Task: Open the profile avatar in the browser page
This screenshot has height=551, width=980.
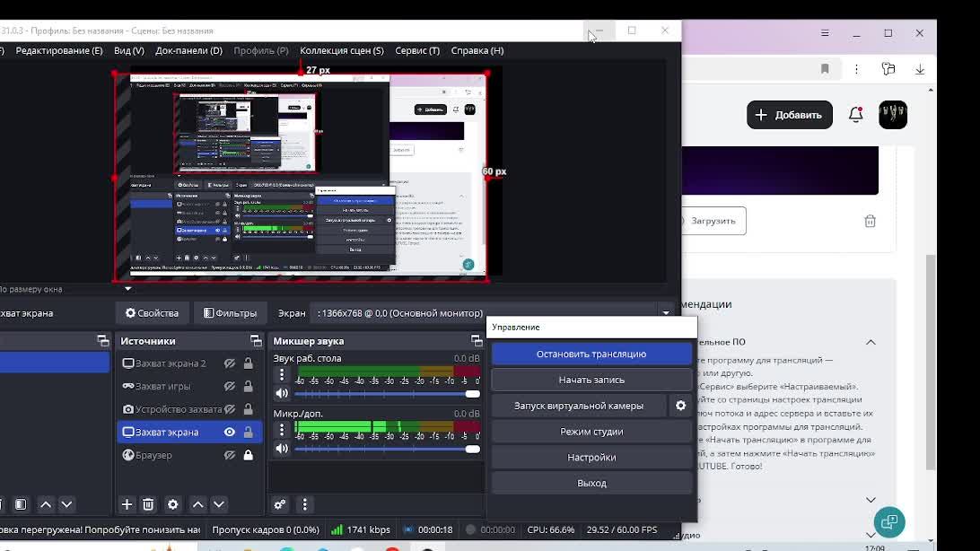Action: [893, 115]
